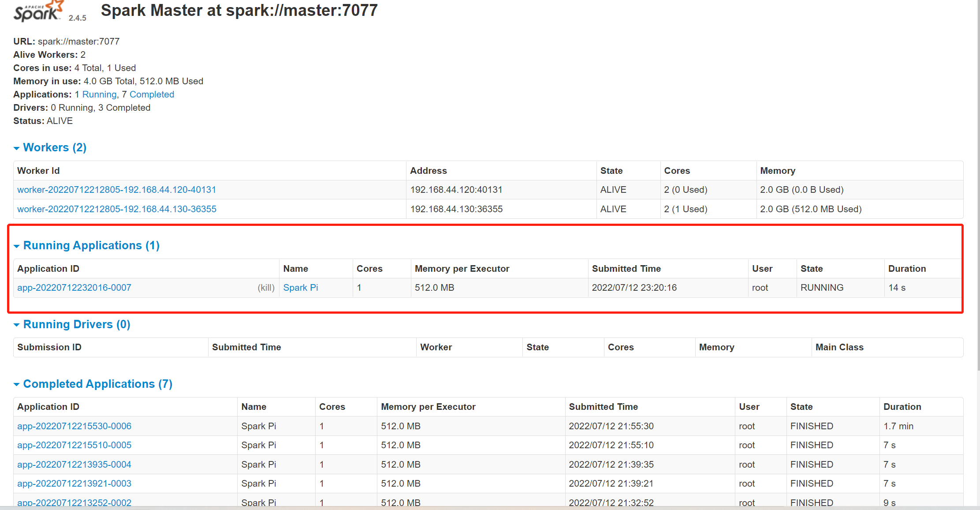Open completed app-20220712215530-0006
The height and width of the screenshot is (510, 980).
pos(74,426)
